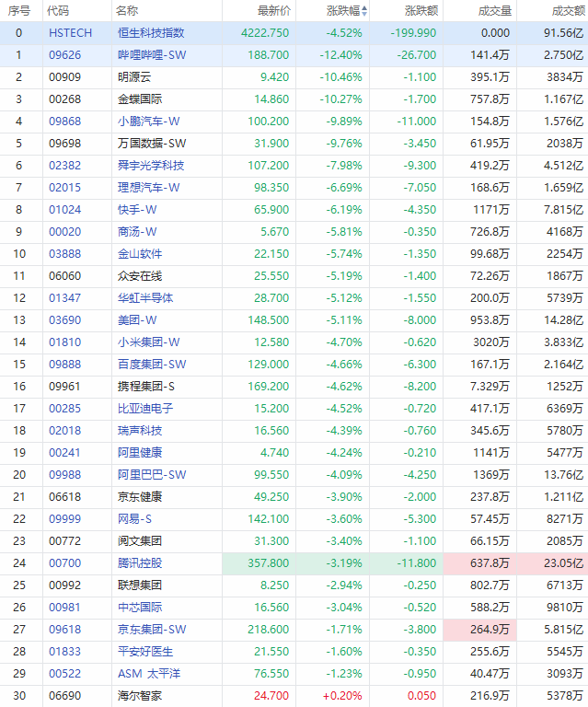Open stock code 01024
Image resolution: width=588 pixels, height=707 pixels.
point(65,210)
